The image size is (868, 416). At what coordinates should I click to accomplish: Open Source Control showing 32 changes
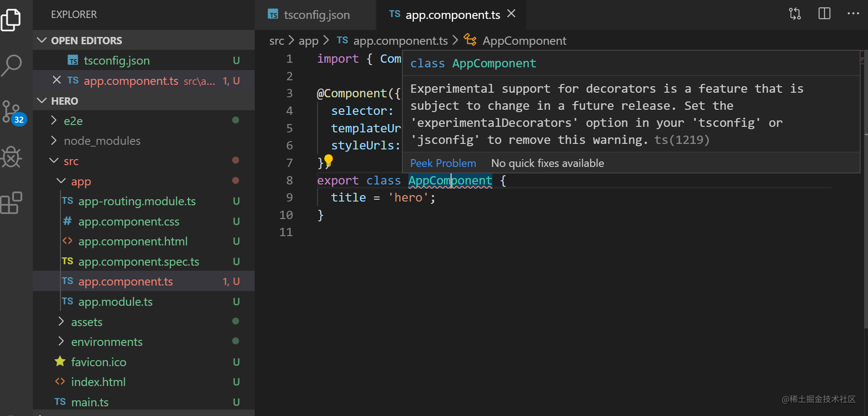(x=11, y=111)
